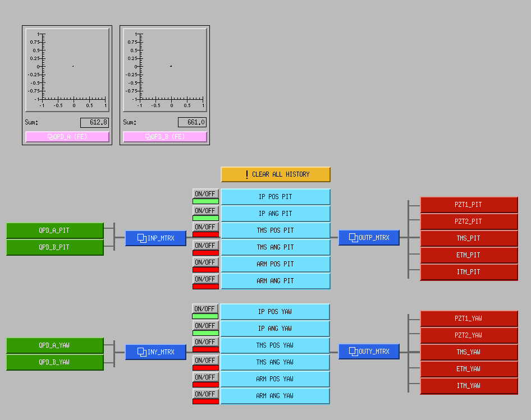Click the QPD_A beam position plot
This screenshot has height=420, width=531.
(67, 70)
